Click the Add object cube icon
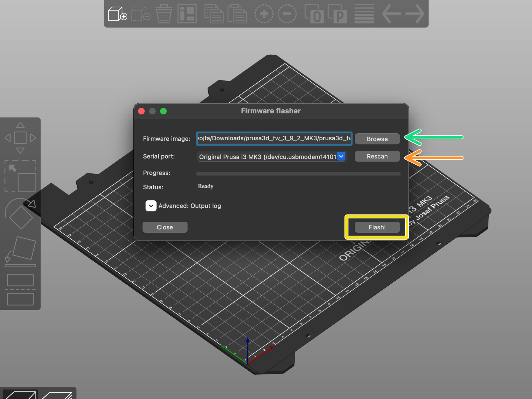 (x=117, y=14)
